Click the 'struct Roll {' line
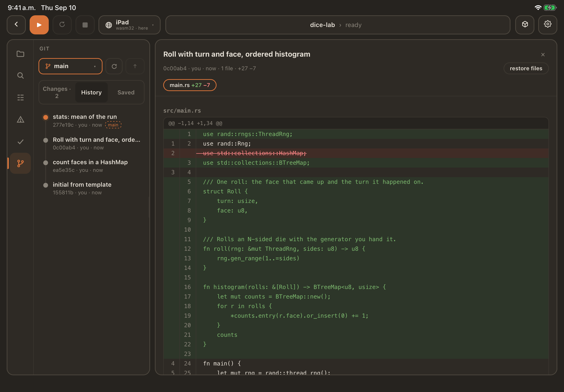564x392 pixels. click(x=356, y=191)
